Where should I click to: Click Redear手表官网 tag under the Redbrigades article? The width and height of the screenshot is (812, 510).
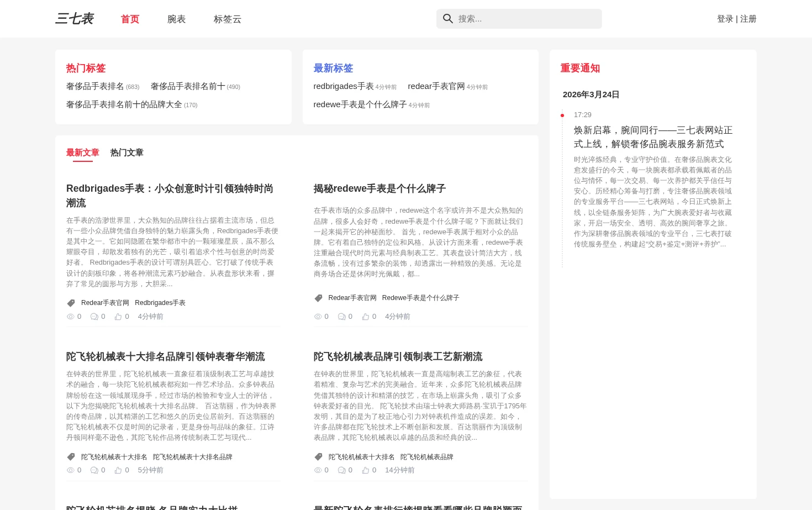[x=105, y=303]
